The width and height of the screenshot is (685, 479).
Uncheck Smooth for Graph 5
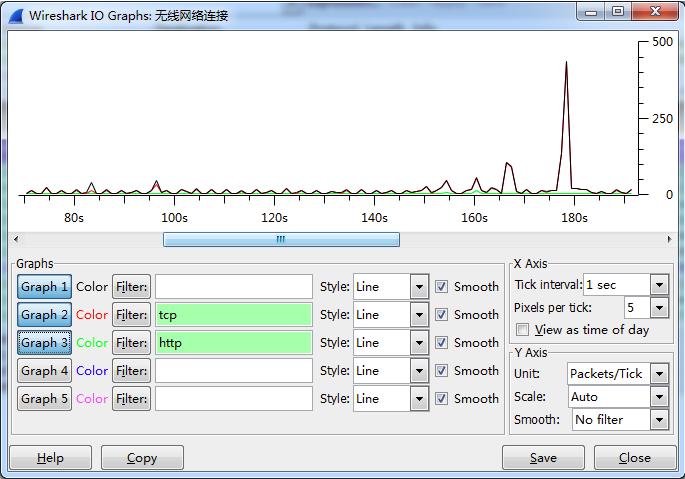tap(441, 399)
